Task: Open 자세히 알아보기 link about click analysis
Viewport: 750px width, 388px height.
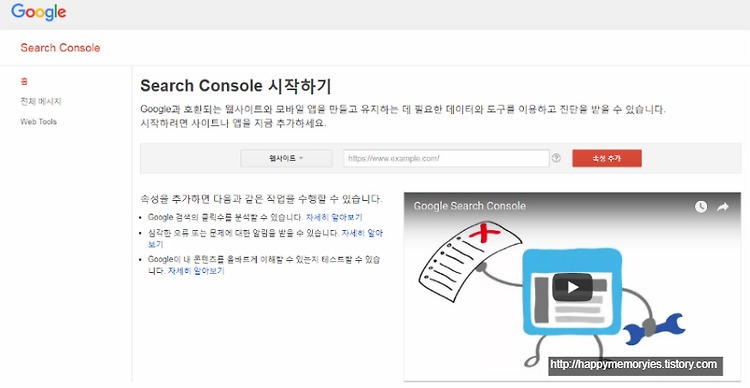Action: pos(334,217)
